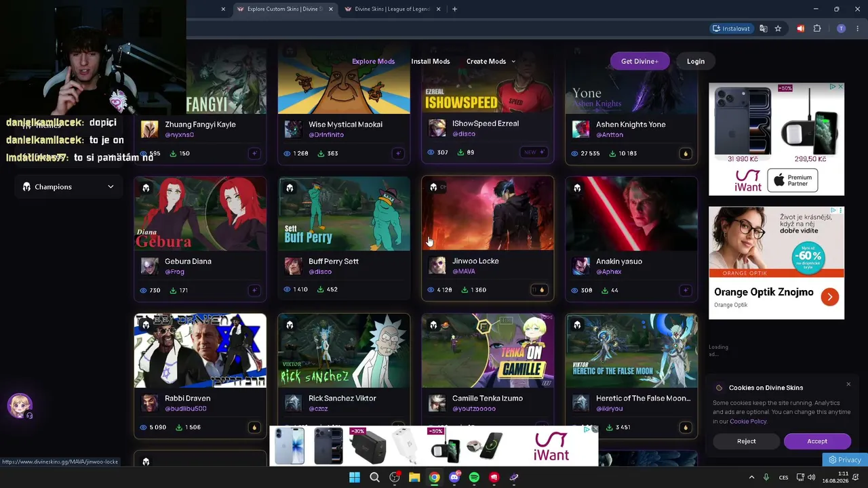Open author profile @Antton
This screenshot has width=868, height=488.
coord(610,135)
